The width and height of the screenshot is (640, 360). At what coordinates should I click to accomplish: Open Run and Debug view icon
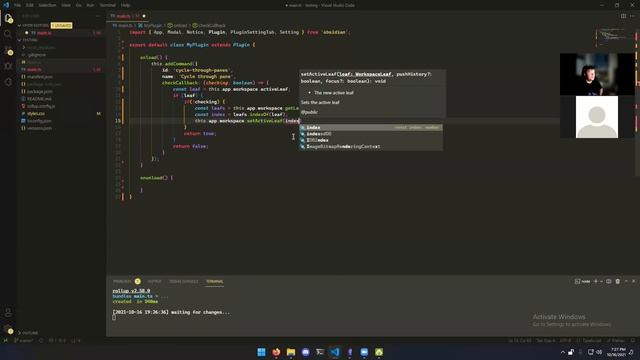point(8,66)
